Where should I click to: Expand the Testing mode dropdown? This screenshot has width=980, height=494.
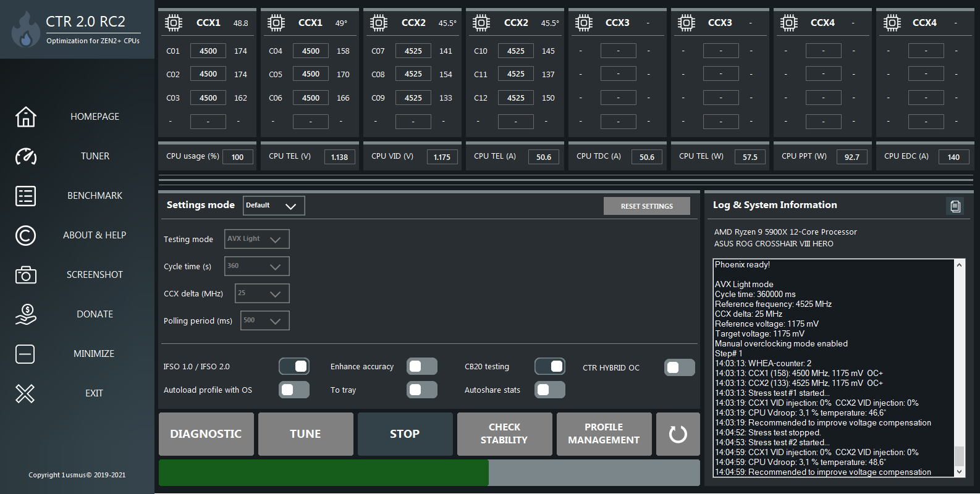coord(256,239)
